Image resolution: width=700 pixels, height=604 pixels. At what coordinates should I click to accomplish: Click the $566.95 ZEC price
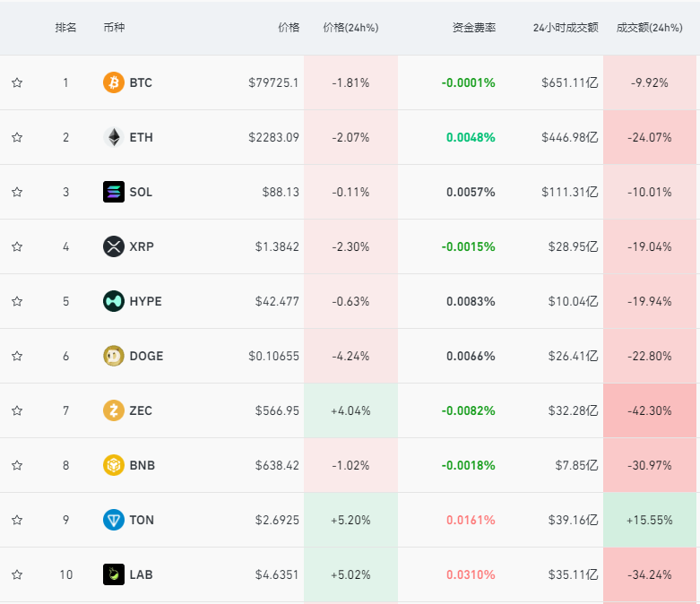[x=277, y=410]
